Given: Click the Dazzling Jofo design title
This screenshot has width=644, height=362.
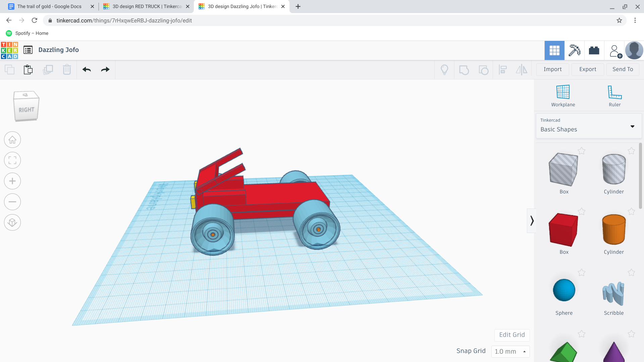Looking at the screenshot, I should tap(58, 50).
